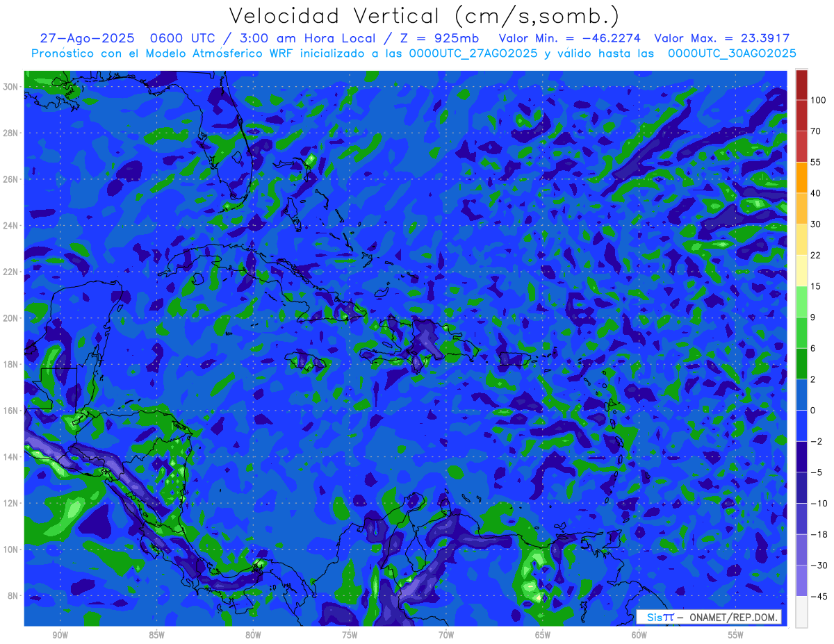Click the 60W longitude label
The image size is (834, 644).
coord(639,635)
